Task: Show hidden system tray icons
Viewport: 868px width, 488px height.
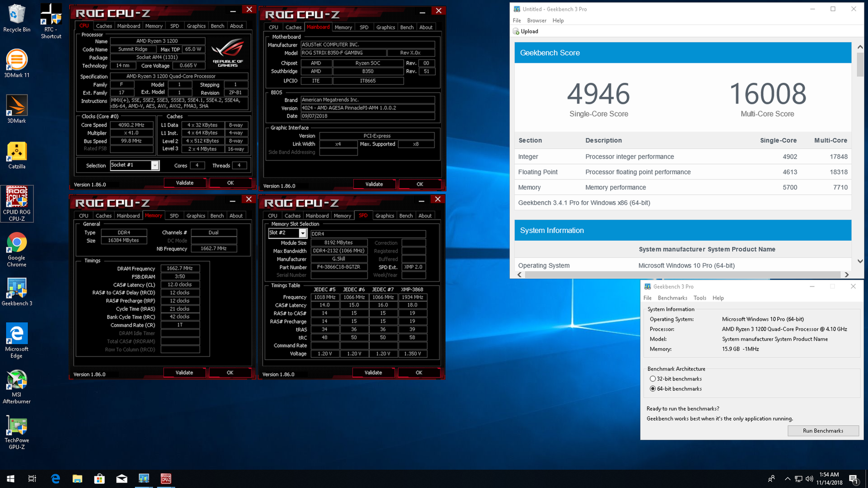Action: click(788, 479)
